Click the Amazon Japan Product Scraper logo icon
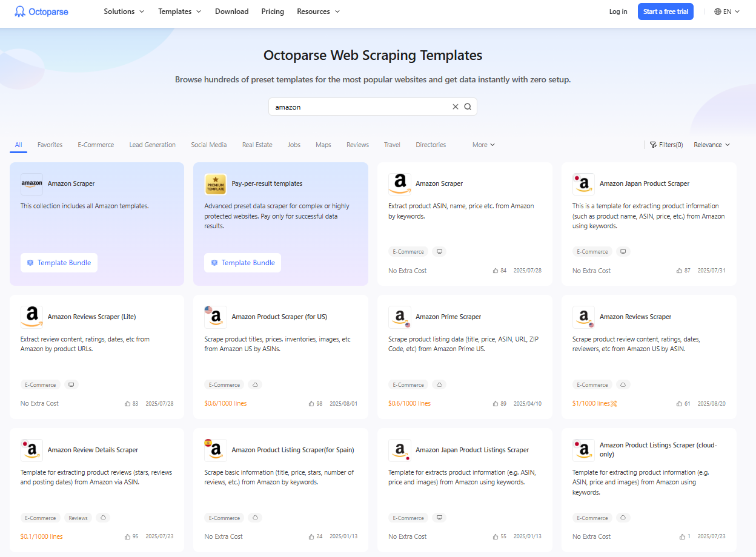 coord(583,183)
